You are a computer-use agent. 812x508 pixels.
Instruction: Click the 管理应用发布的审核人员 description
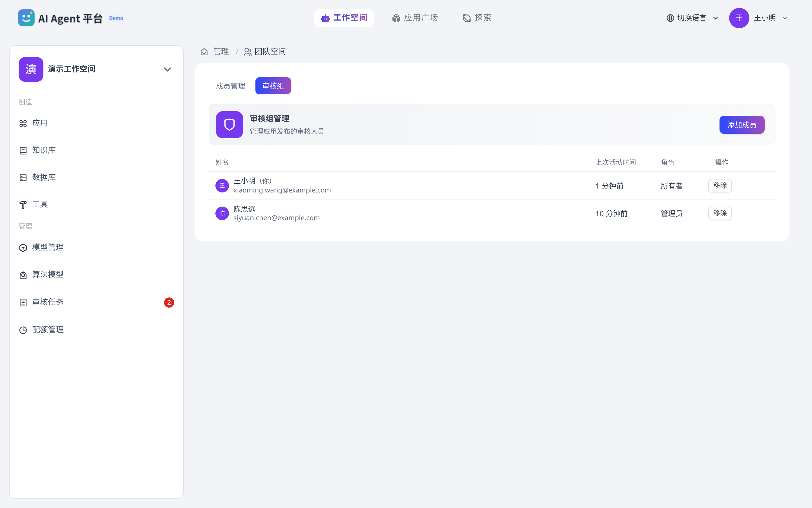click(287, 131)
